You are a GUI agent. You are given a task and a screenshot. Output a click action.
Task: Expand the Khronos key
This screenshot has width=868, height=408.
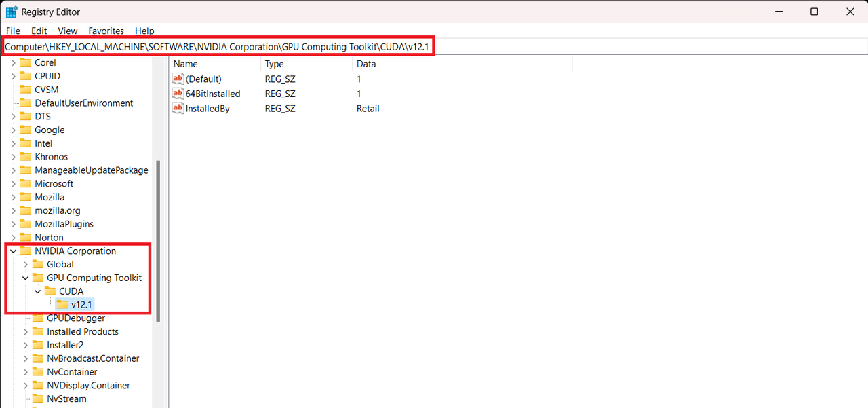tap(14, 157)
